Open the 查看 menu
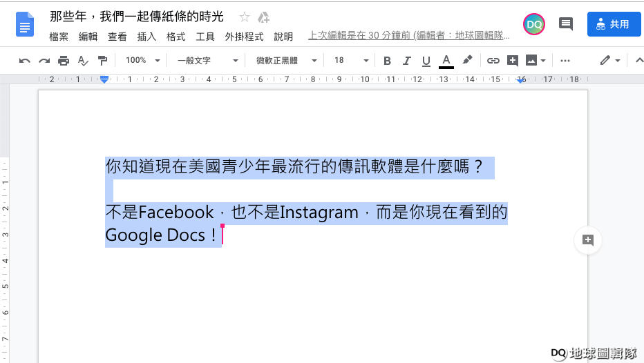This screenshot has width=644, height=363. click(x=117, y=37)
